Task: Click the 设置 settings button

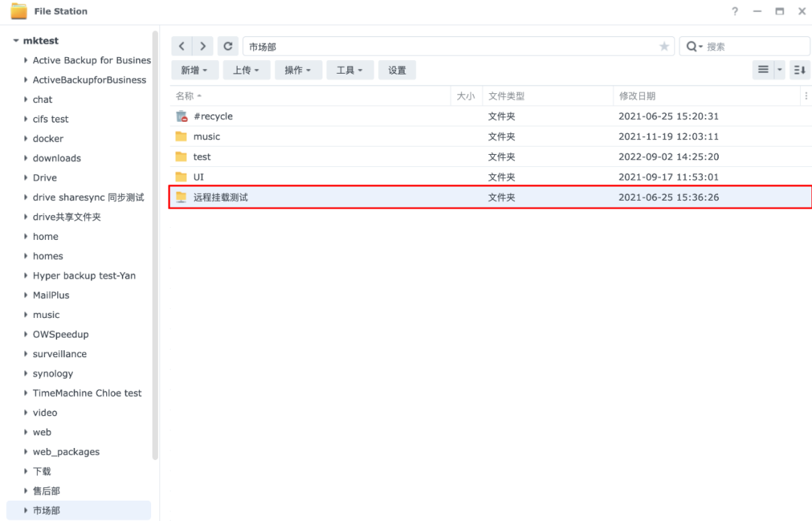Action: [x=397, y=69]
